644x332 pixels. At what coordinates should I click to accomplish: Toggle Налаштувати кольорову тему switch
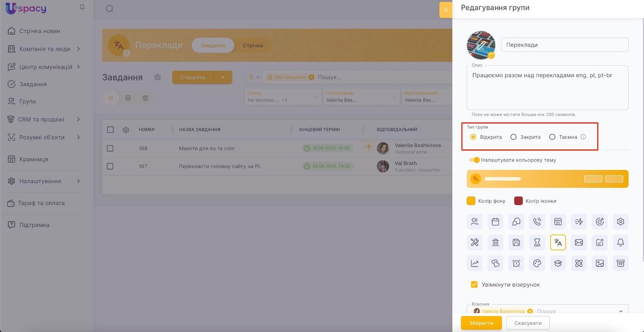click(x=475, y=160)
